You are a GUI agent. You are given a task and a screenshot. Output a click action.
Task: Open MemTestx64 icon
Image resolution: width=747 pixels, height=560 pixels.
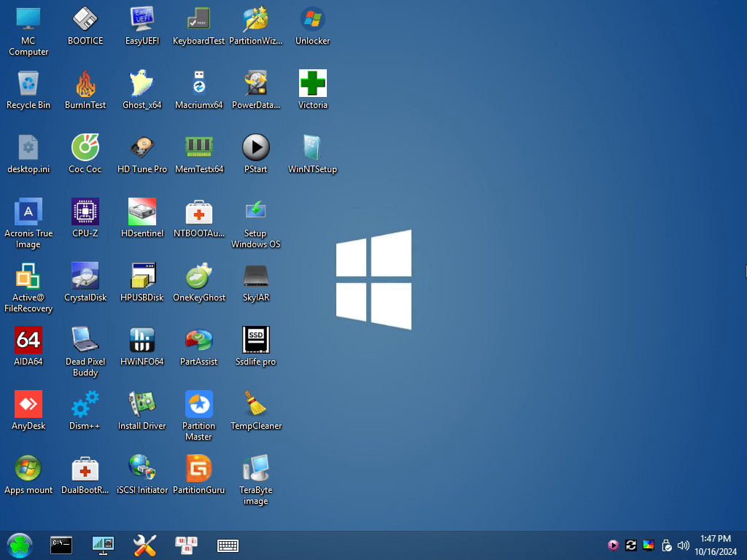(198, 154)
